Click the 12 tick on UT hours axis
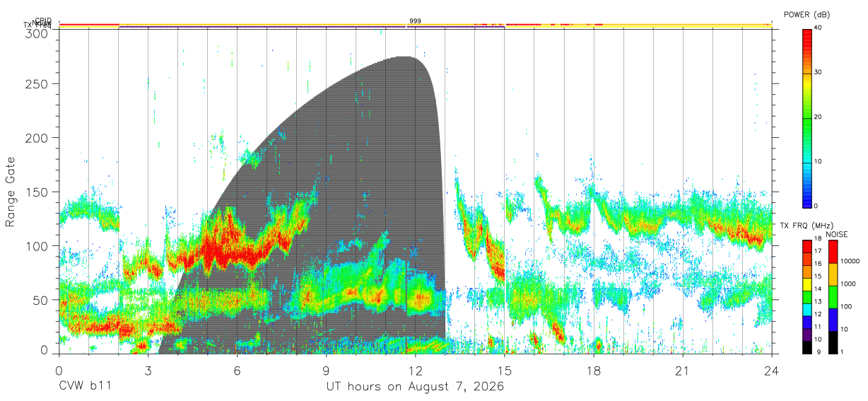868x401 pixels. pyautogui.click(x=416, y=371)
